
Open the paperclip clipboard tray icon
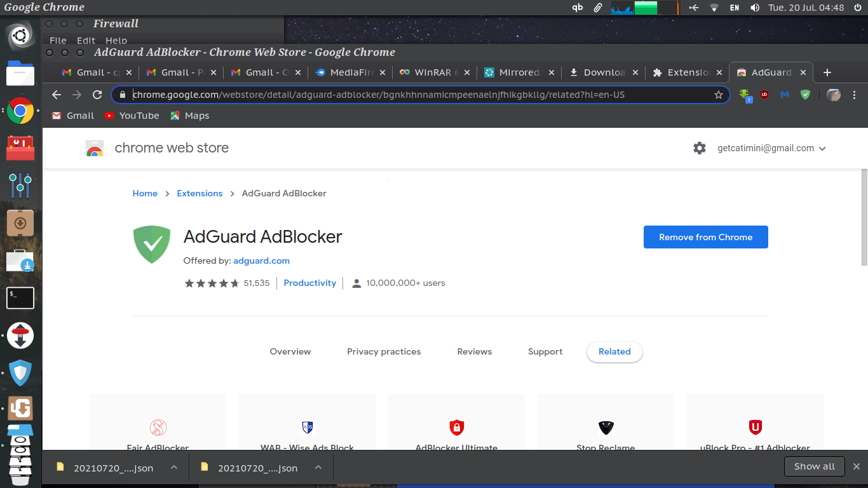tap(598, 8)
